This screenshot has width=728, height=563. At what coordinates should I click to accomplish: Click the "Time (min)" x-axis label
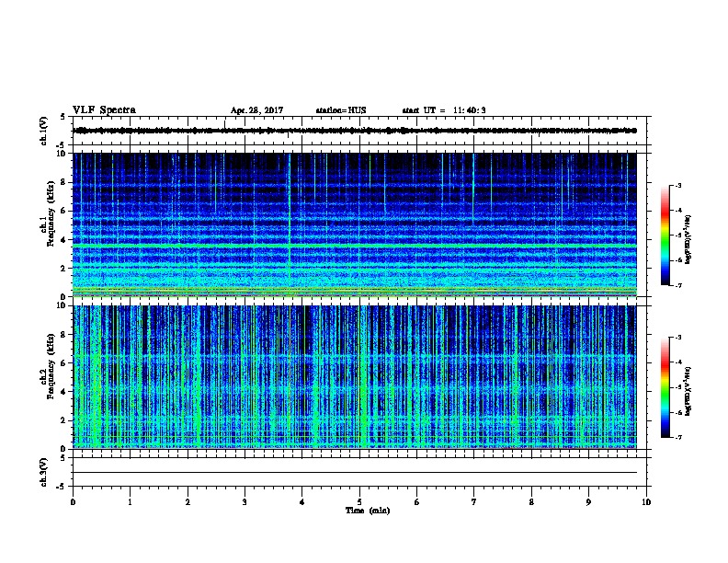click(368, 511)
